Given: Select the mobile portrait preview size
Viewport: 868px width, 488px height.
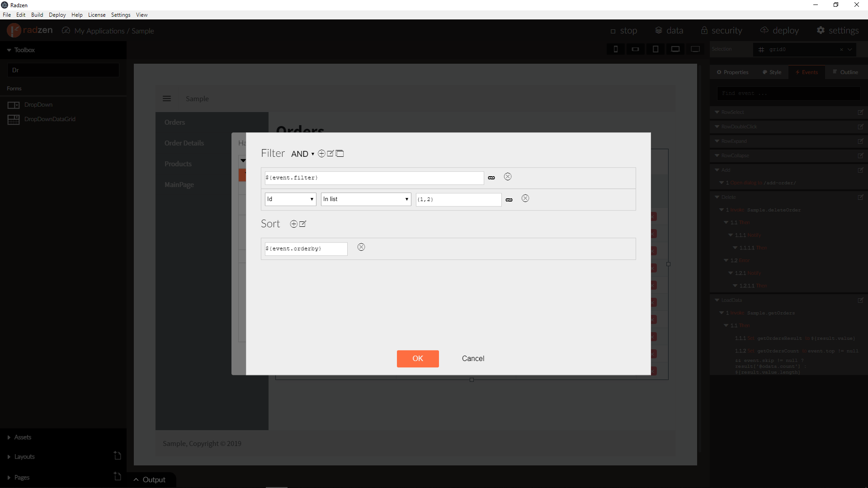Looking at the screenshot, I should (x=616, y=49).
